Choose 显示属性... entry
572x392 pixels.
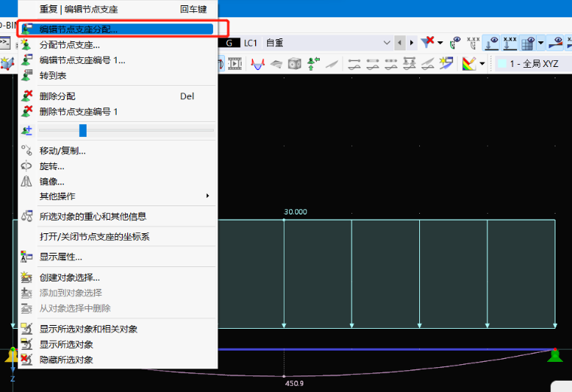pyautogui.click(x=118, y=257)
